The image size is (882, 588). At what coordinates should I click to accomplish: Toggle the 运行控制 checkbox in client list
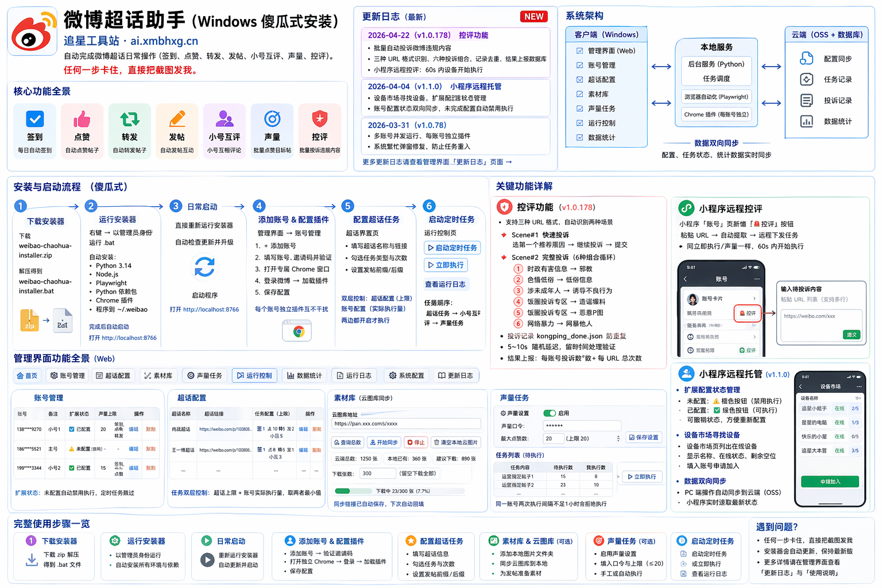pyautogui.click(x=579, y=122)
